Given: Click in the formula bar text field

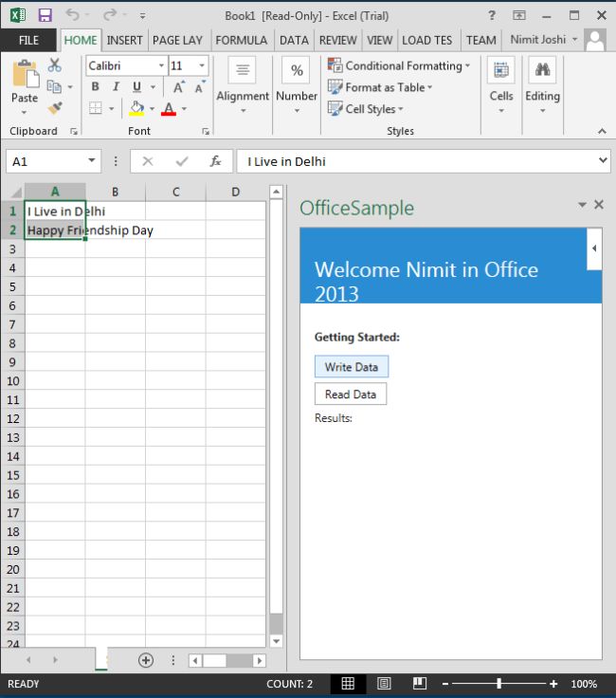Looking at the screenshot, I should [x=417, y=161].
